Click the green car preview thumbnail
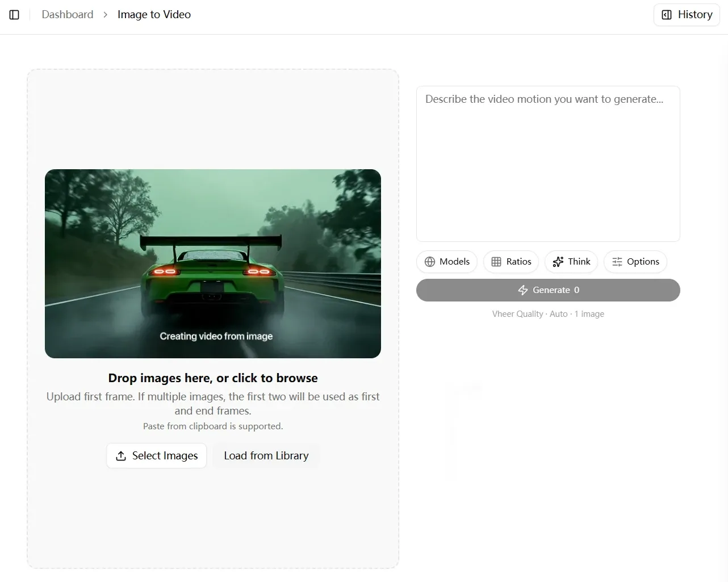The image size is (728, 582). (213, 263)
